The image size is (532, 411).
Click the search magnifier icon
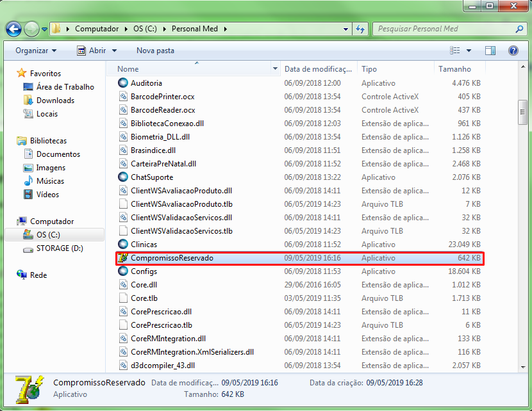pyautogui.click(x=519, y=29)
